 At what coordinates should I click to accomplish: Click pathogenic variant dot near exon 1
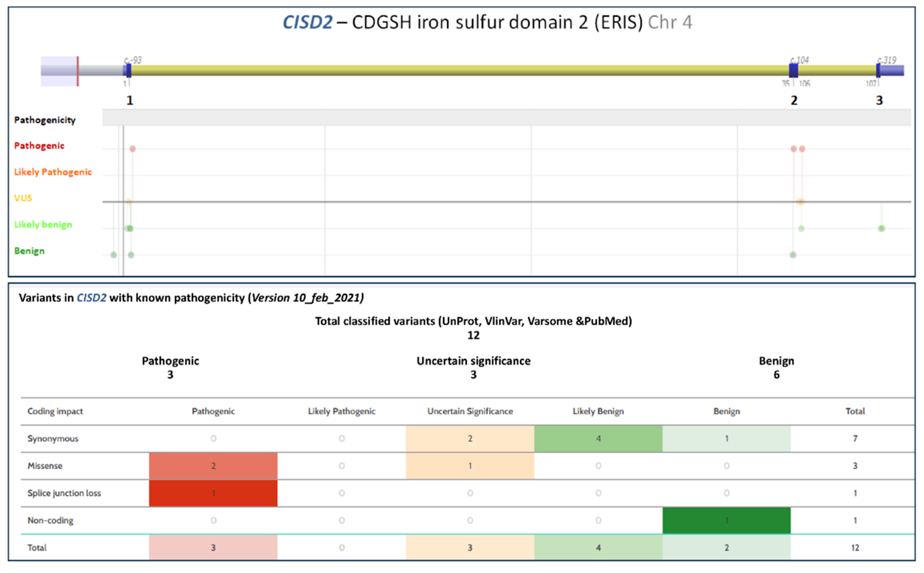pos(132,149)
